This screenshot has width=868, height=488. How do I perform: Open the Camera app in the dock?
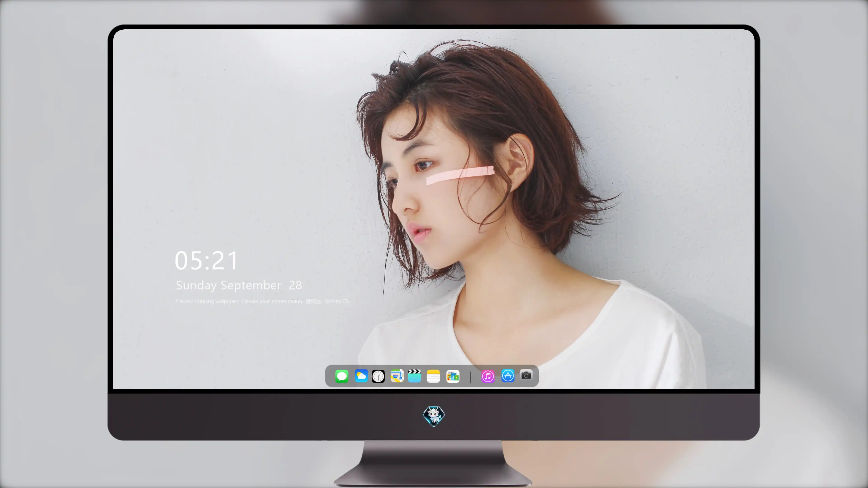click(526, 375)
